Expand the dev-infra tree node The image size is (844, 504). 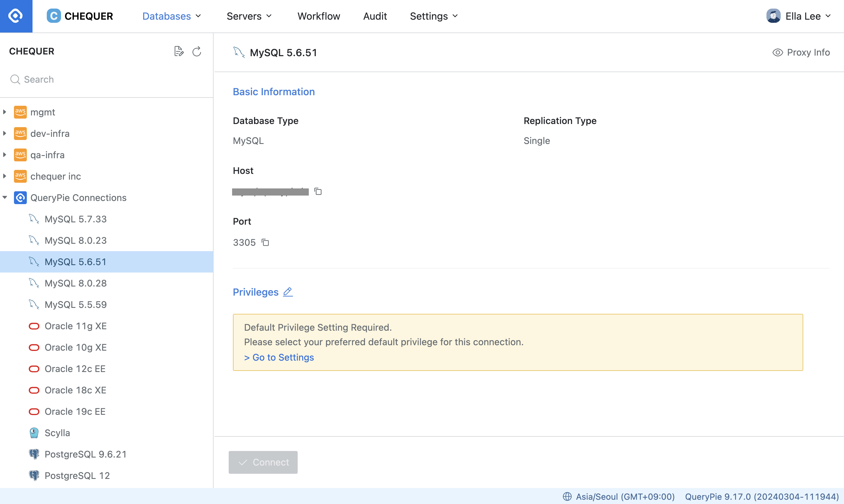(5, 133)
